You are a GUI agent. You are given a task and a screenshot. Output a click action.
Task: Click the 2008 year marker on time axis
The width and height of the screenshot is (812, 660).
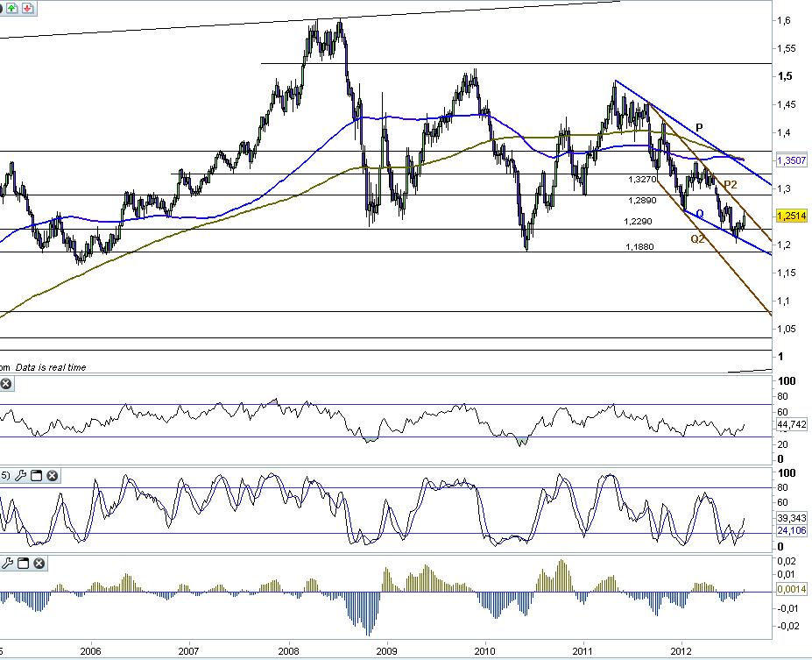point(288,651)
